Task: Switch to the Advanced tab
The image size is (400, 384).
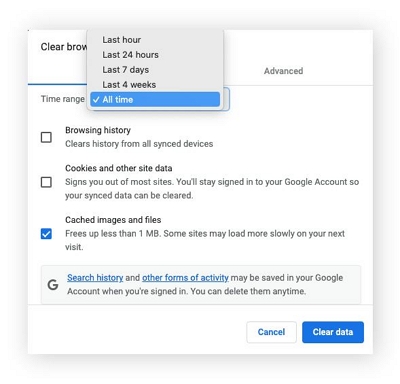Action: 283,71
